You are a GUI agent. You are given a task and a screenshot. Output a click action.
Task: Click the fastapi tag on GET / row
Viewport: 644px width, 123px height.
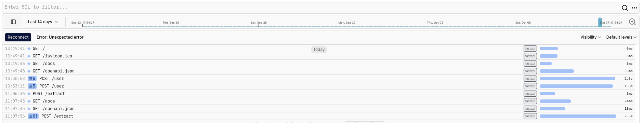[530, 49]
